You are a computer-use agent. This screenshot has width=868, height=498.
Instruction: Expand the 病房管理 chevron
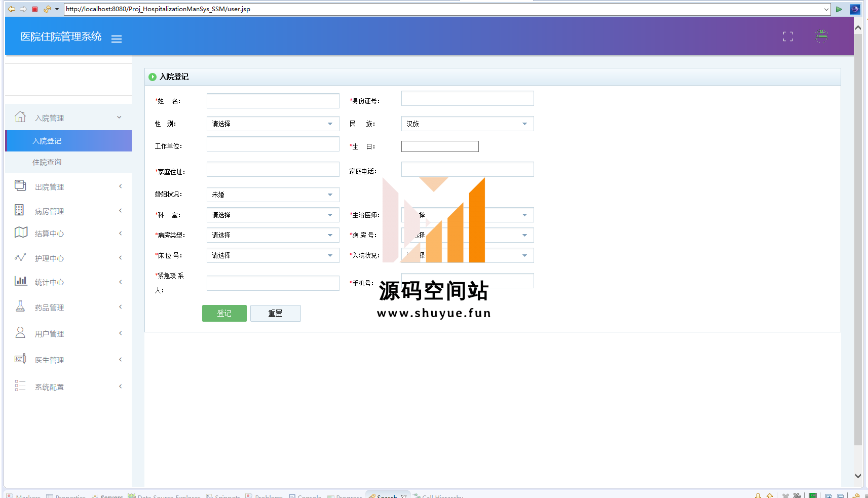click(120, 211)
